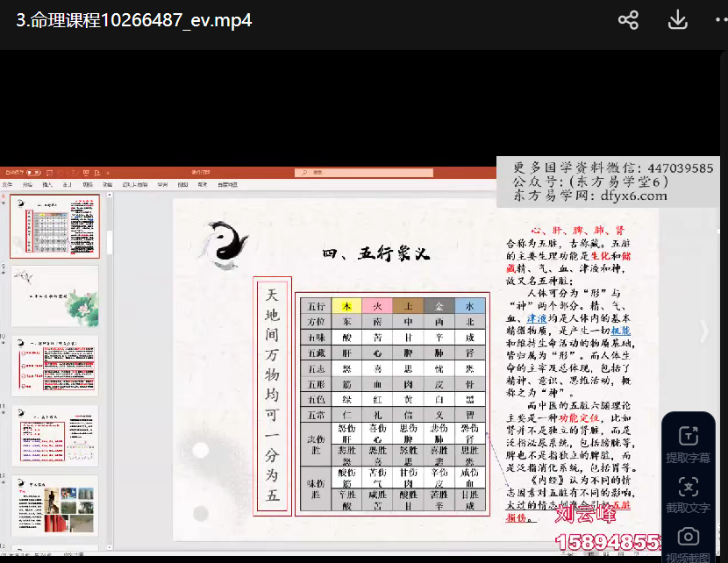Open the 文件 menu tab in PowerPoint
This screenshot has width=728, height=563.
click(x=7, y=185)
